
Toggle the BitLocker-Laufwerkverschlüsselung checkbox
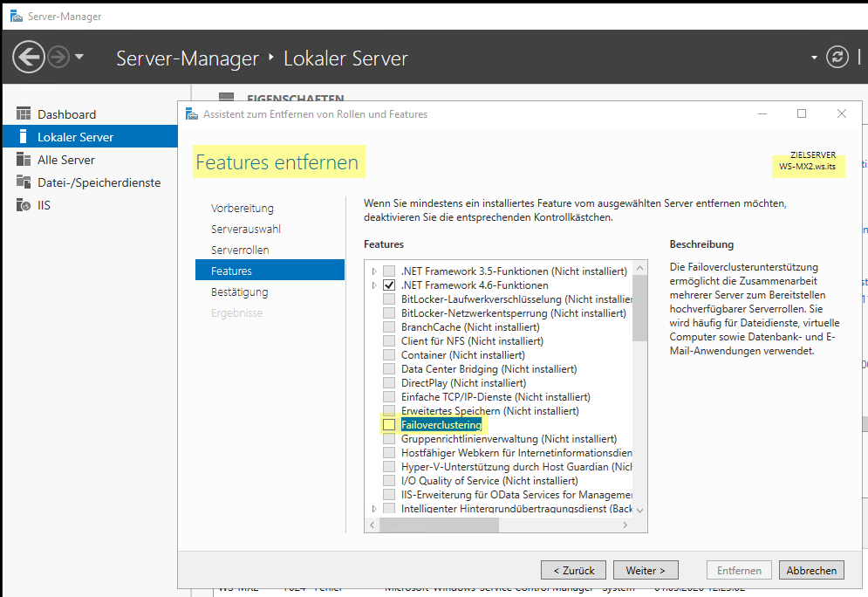389,299
